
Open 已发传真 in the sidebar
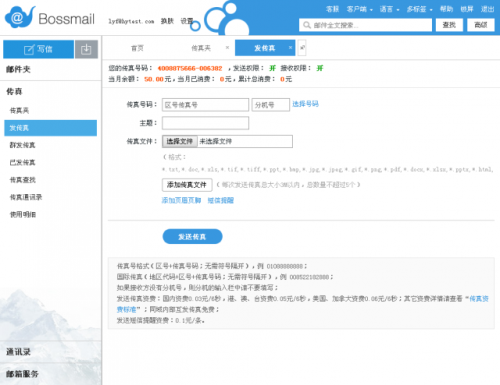coord(22,162)
